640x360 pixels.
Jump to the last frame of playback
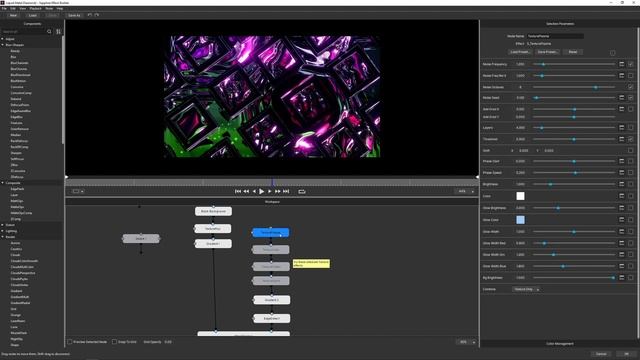click(286, 191)
